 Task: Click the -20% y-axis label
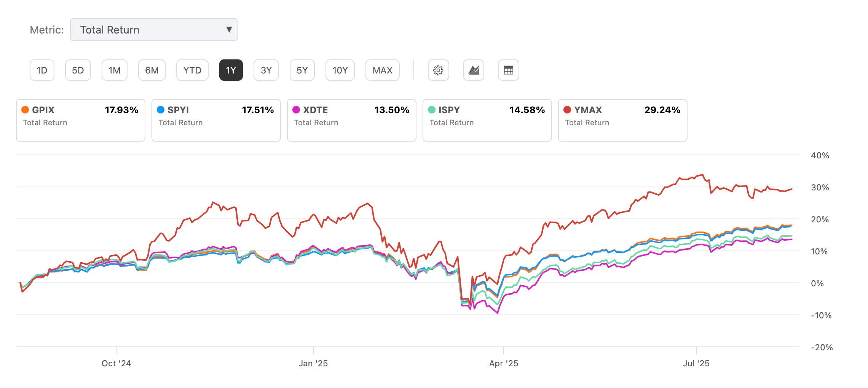click(x=822, y=347)
